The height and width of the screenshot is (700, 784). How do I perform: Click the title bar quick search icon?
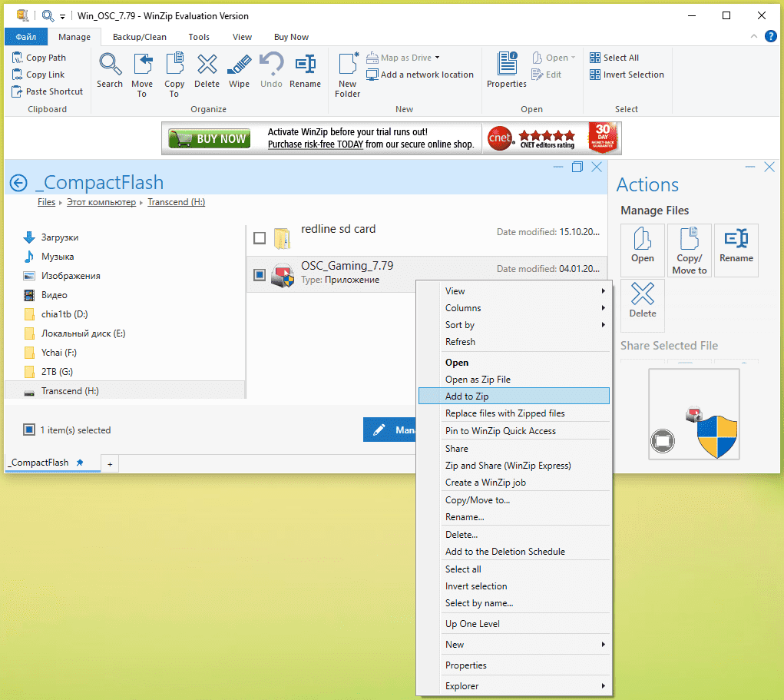coord(48,15)
